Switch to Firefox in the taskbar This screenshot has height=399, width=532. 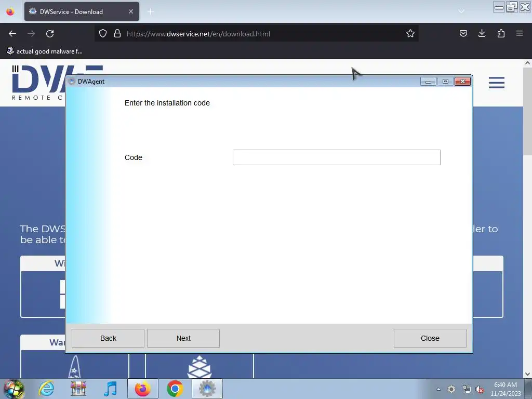142,389
